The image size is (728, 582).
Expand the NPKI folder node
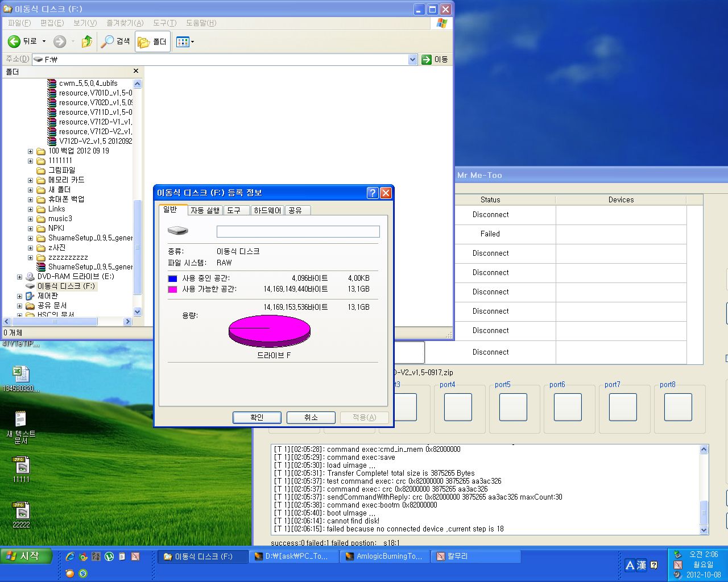pyautogui.click(x=30, y=229)
